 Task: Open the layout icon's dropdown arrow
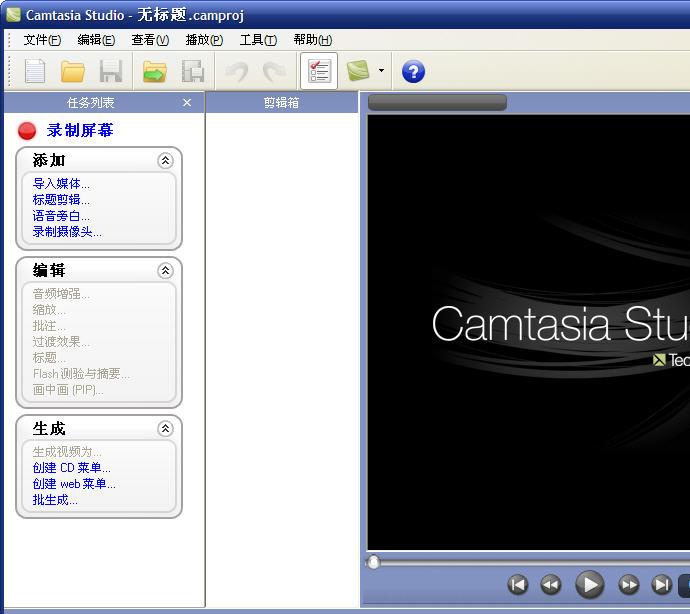click(x=381, y=71)
